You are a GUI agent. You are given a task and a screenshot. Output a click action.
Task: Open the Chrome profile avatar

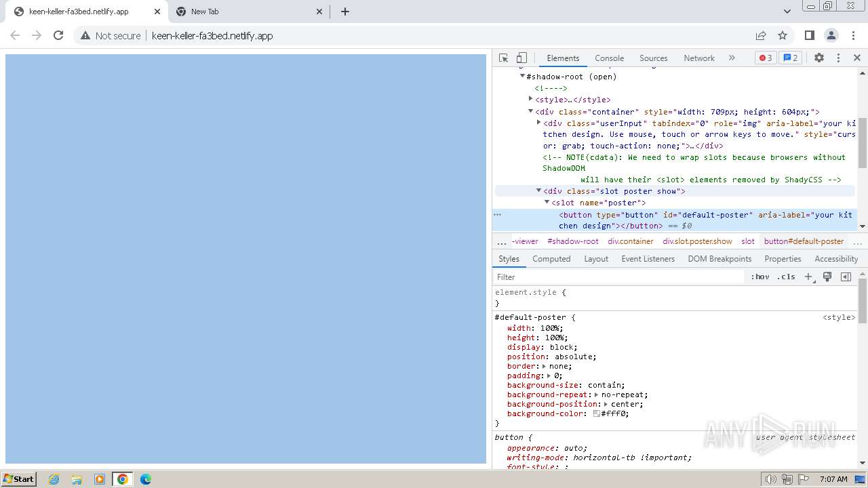[x=831, y=35]
